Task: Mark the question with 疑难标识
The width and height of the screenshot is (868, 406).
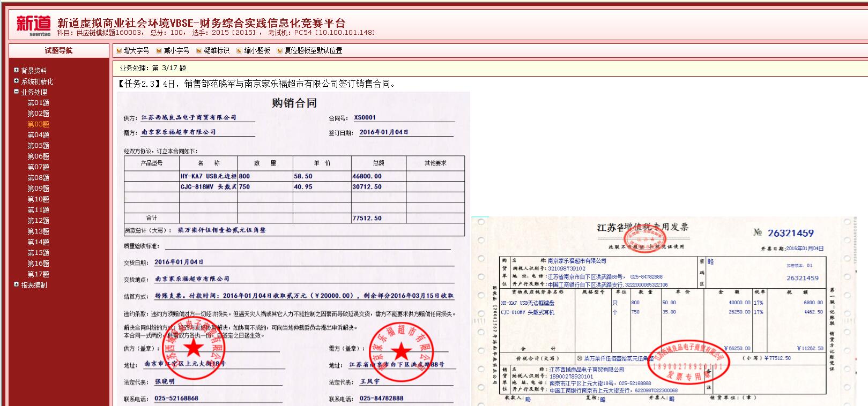Action: tap(213, 50)
